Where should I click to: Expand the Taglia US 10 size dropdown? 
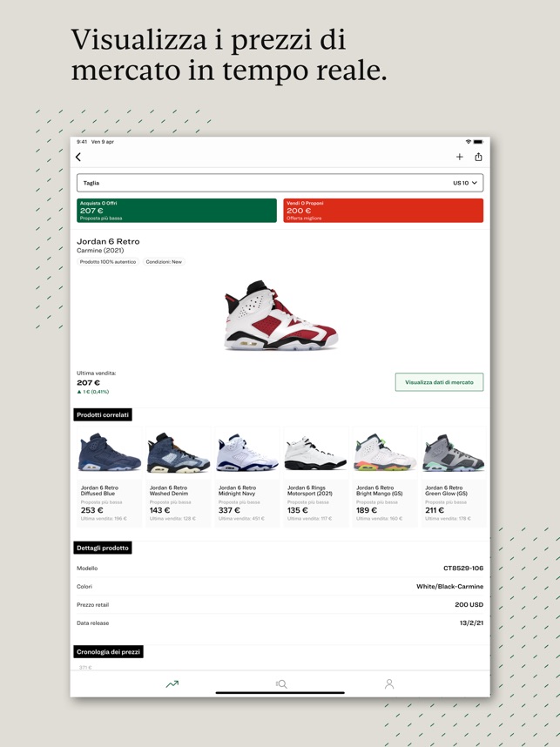(x=280, y=183)
